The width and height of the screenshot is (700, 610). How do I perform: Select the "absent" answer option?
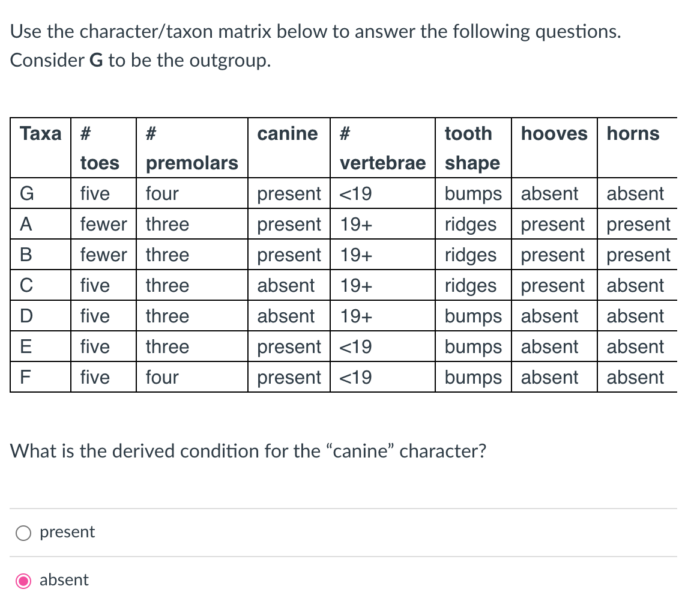pos(64,580)
